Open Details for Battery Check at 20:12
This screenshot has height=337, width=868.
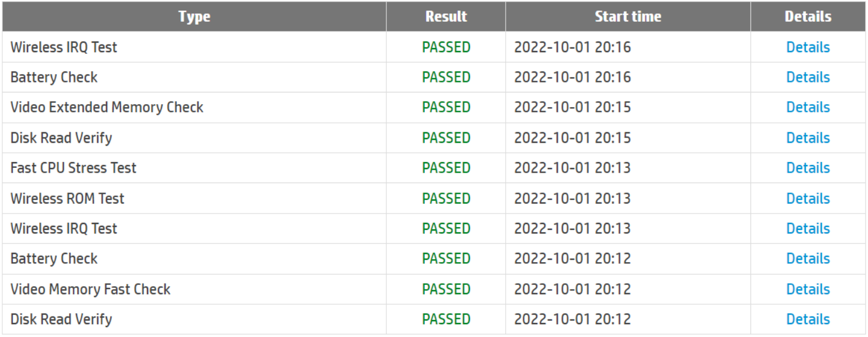pos(808,259)
